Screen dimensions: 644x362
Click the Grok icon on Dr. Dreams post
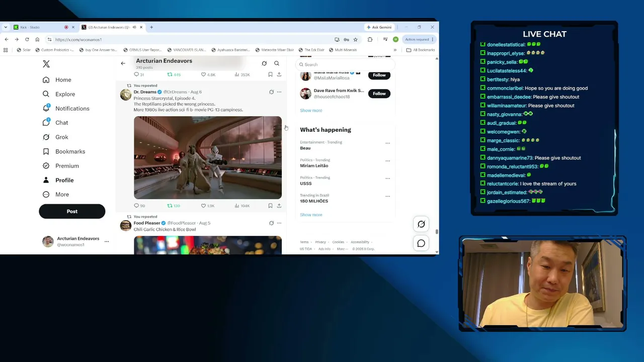(x=271, y=92)
